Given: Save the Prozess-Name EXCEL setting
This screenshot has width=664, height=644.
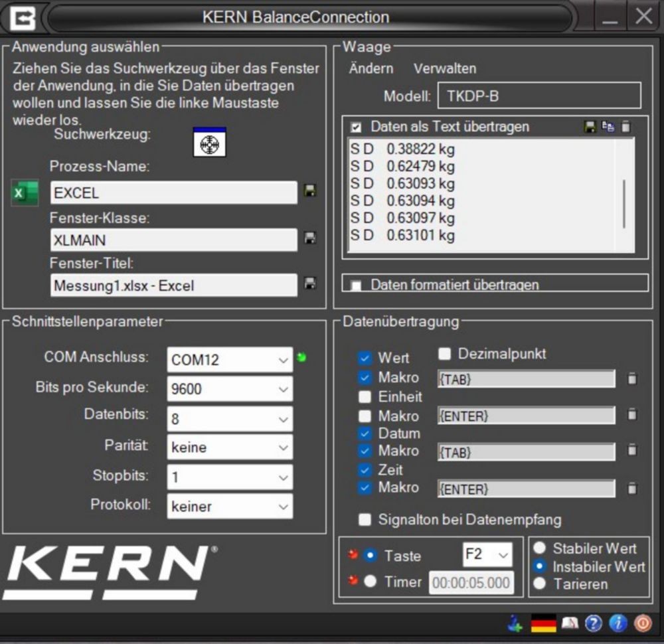Looking at the screenshot, I should (x=309, y=192).
